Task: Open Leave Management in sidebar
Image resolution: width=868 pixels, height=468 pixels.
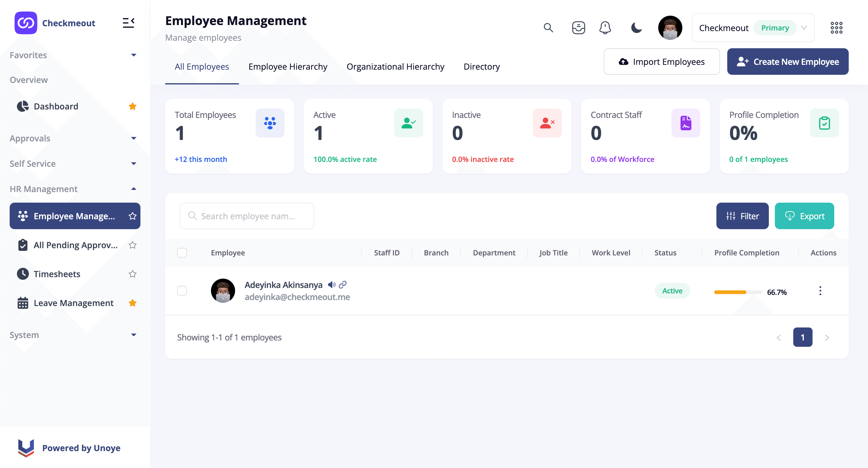Action: 75,303
